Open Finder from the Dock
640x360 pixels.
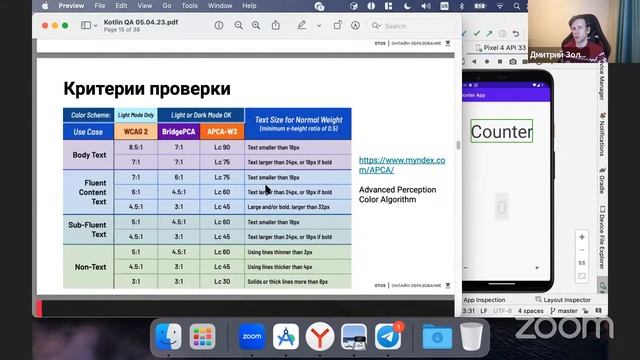coord(168,336)
